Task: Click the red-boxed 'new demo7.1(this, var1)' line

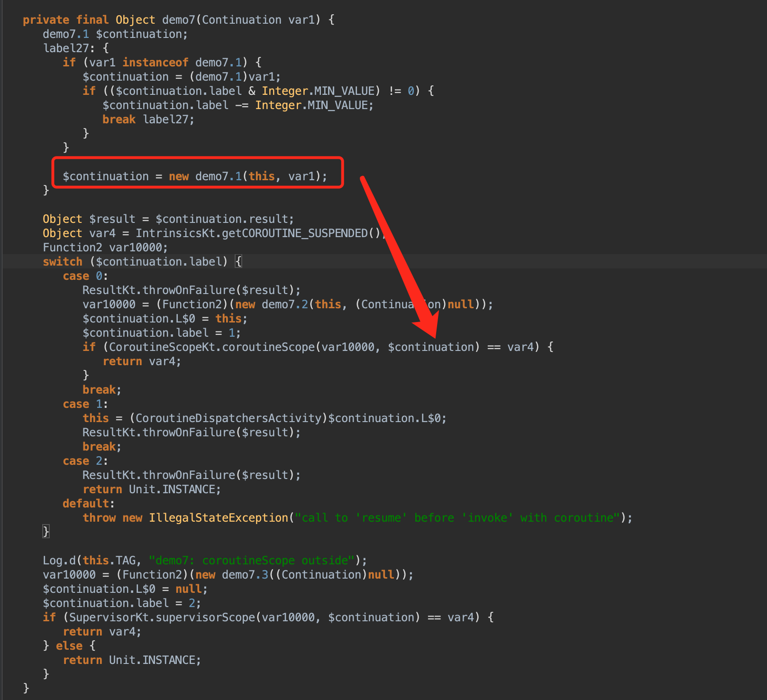Action: pos(195,176)
